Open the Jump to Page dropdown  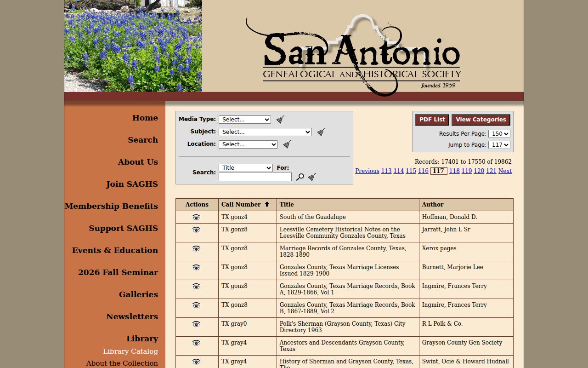[x=499, y=145]
